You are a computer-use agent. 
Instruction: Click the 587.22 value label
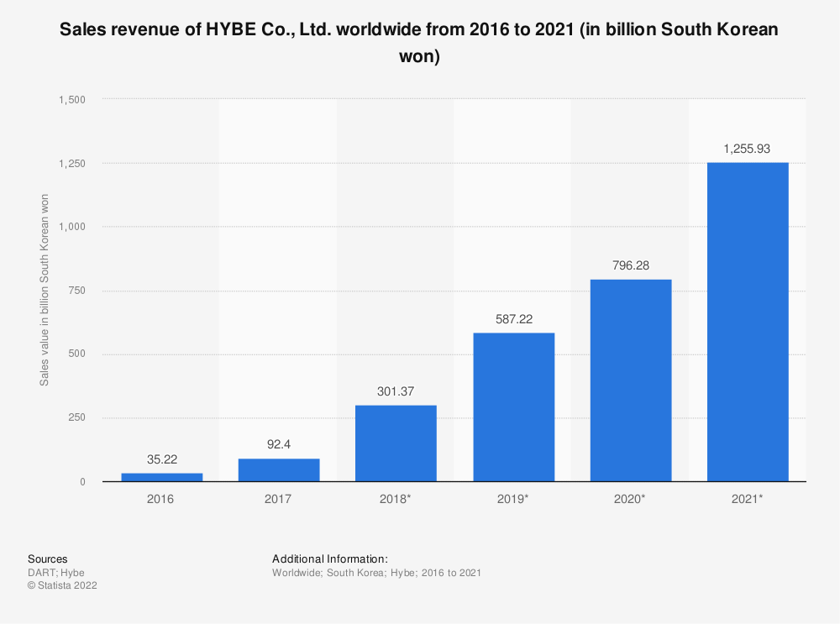point(513,319)
